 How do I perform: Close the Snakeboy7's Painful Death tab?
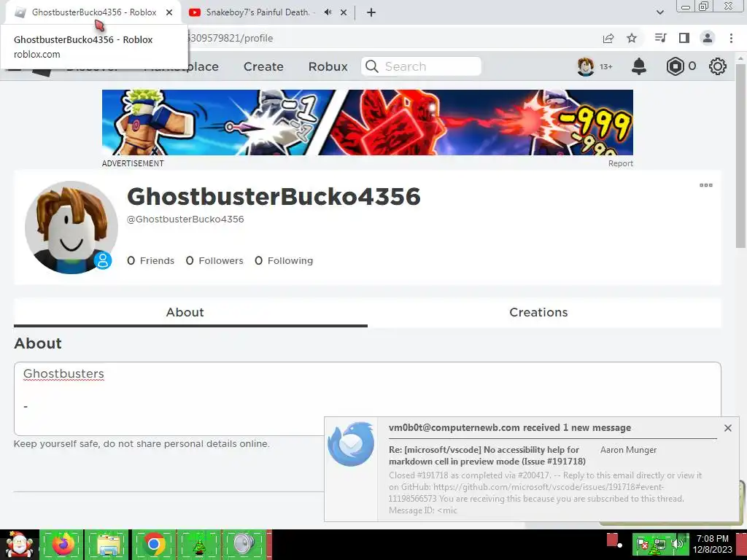pos(344,12)
